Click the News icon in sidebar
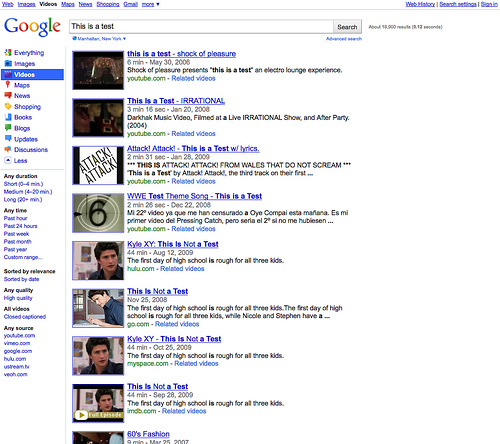The width and height of the screenshot is (500, 444). coord(8,95)
